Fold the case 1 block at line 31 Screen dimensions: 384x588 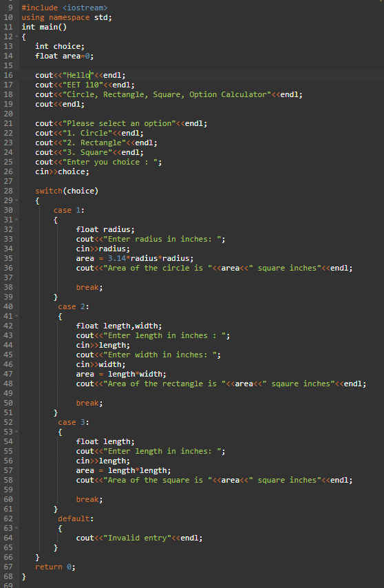point(17,220)
